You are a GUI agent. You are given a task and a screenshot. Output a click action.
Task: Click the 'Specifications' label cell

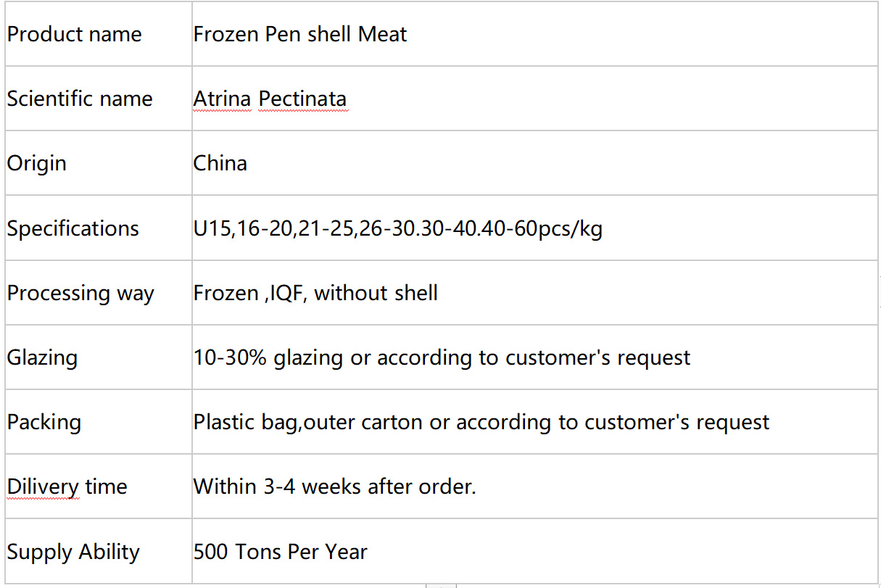click(98, 228)
